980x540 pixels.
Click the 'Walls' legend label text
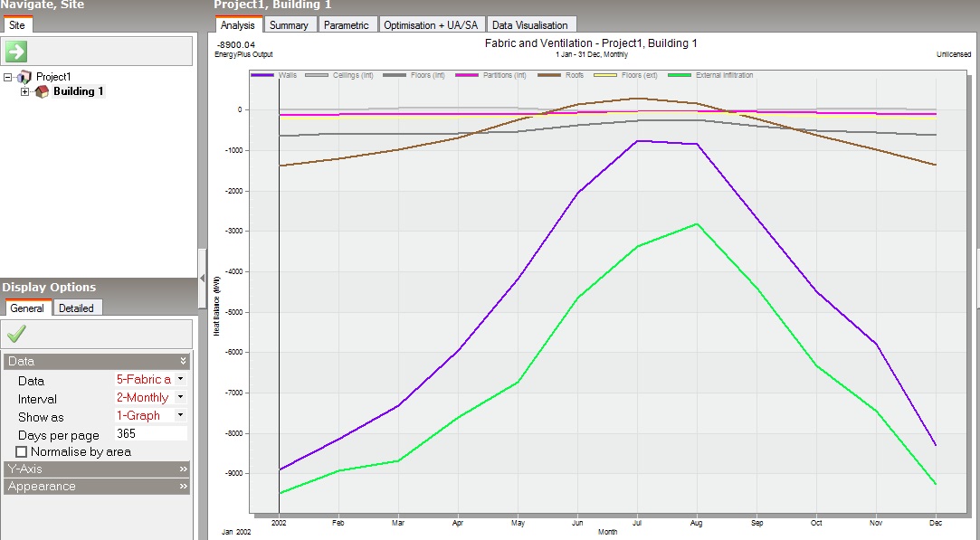point(288,76)
